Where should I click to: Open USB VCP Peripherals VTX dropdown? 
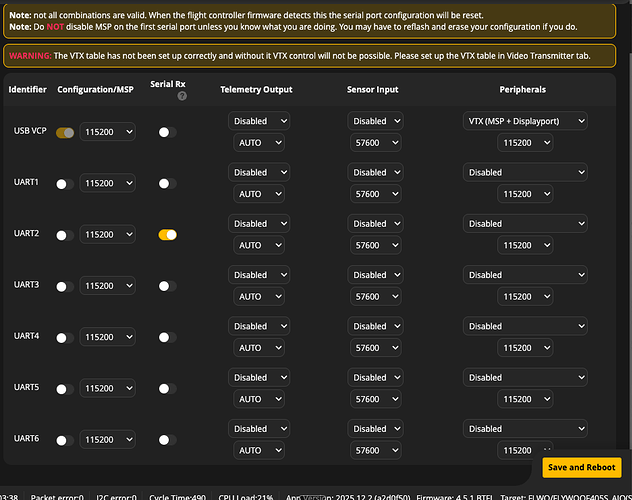525,121
